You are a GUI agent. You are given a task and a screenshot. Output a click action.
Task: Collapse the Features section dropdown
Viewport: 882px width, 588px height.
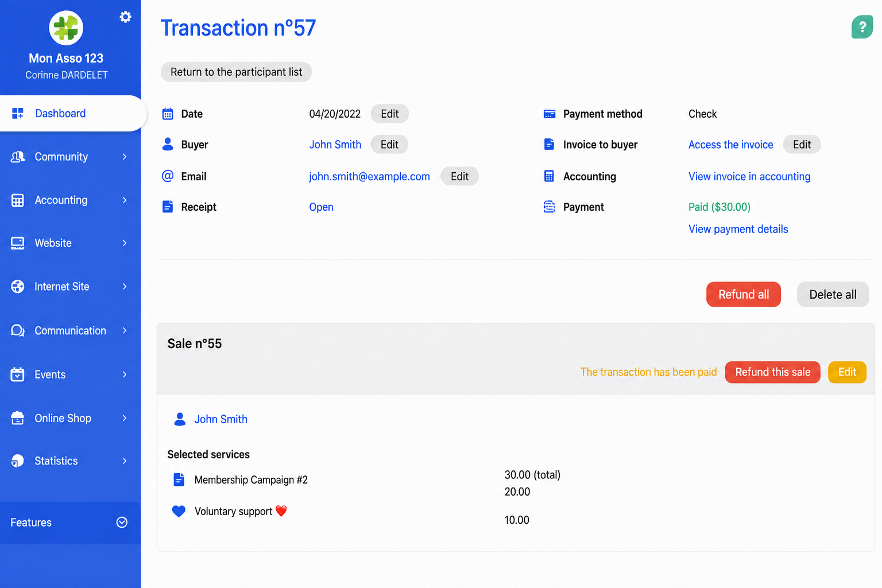coord(122,522)
